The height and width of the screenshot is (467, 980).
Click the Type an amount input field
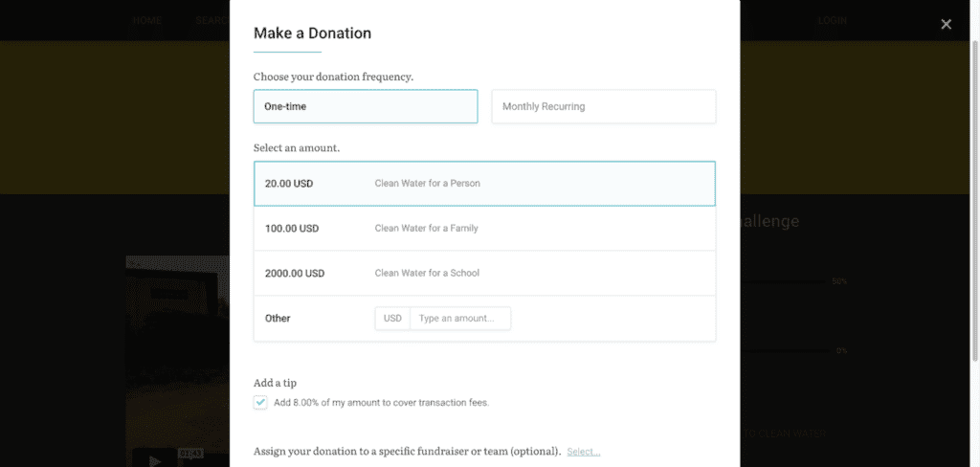[460, 319]
